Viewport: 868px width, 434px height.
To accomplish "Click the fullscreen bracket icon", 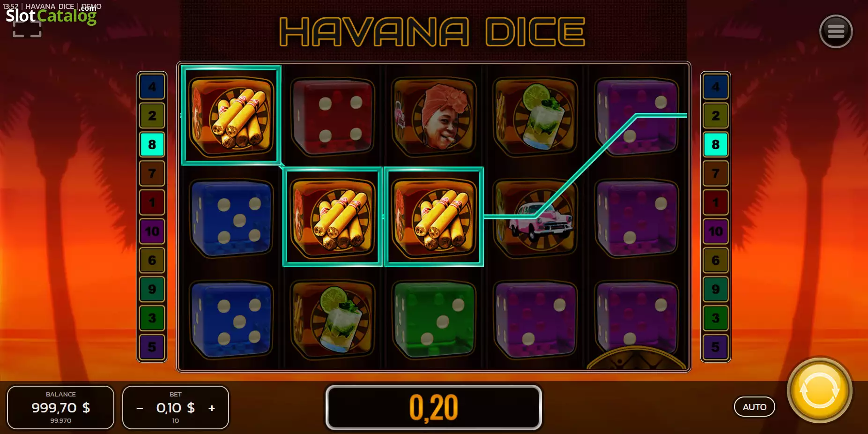I will [x=27, y=29].
